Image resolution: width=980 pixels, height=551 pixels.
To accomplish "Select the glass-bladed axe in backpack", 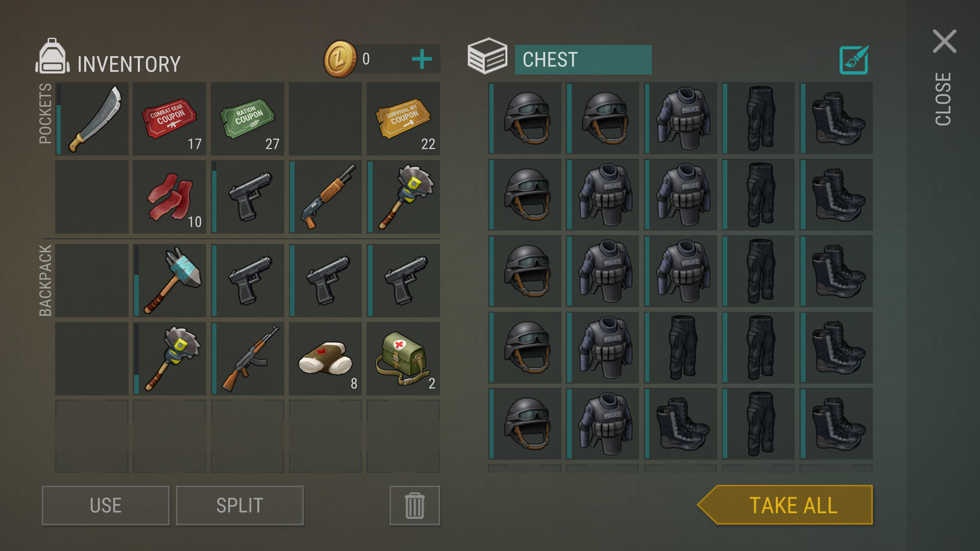I will pyautogui.click(x=169, y=280).
